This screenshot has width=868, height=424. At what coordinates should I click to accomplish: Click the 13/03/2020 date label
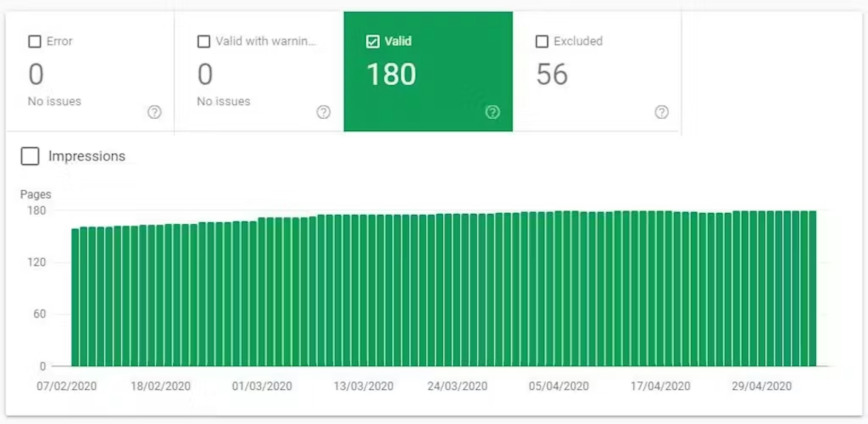[x=363, y=386]
